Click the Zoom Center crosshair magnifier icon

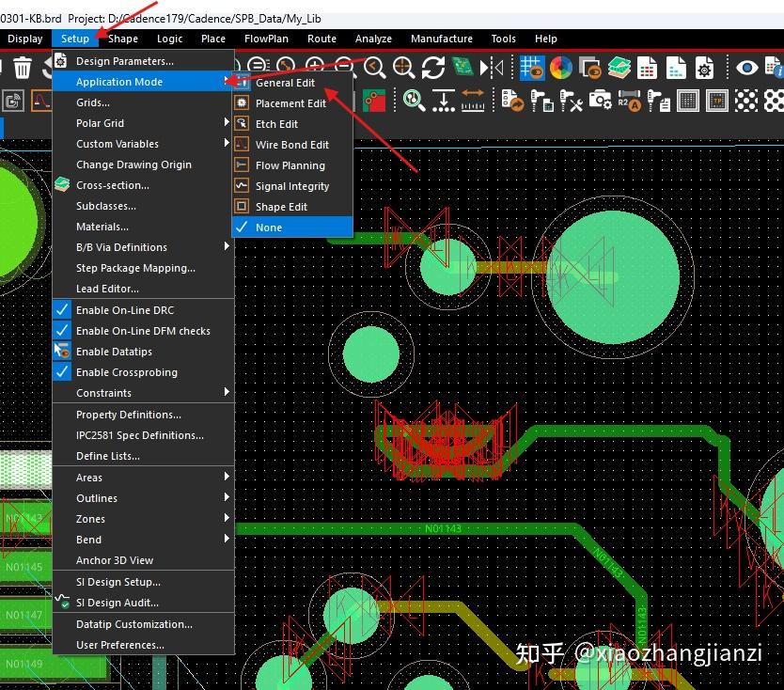pyautogui.click(x=403, y=68)
